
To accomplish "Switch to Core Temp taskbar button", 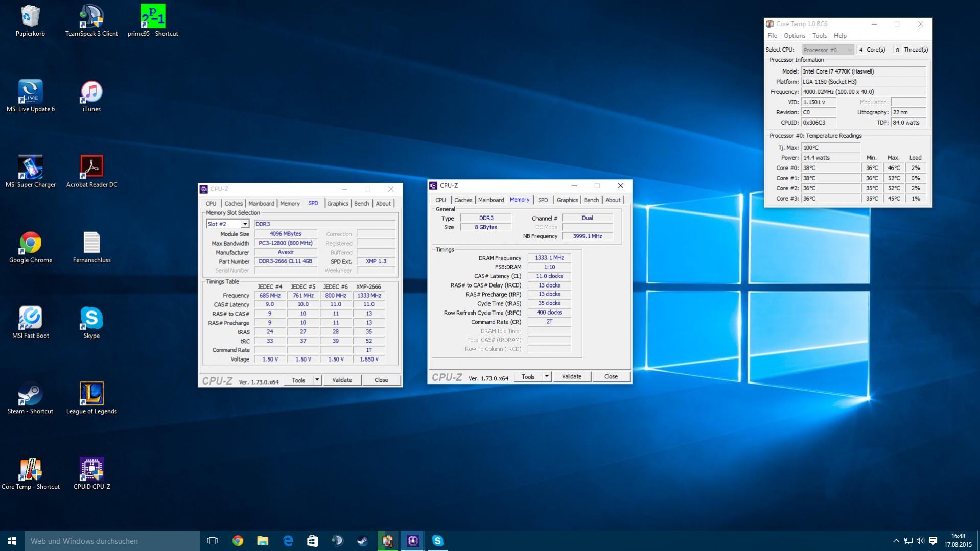I will coord(388,541).
